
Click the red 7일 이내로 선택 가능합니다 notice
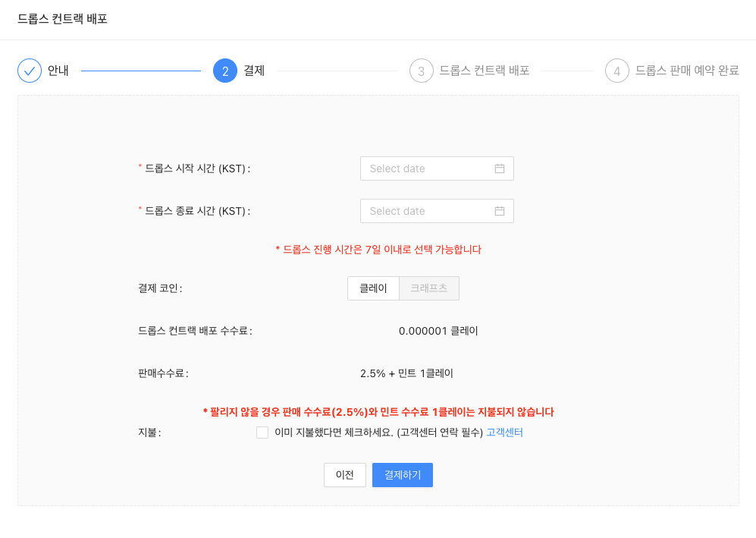pos(378,250)
